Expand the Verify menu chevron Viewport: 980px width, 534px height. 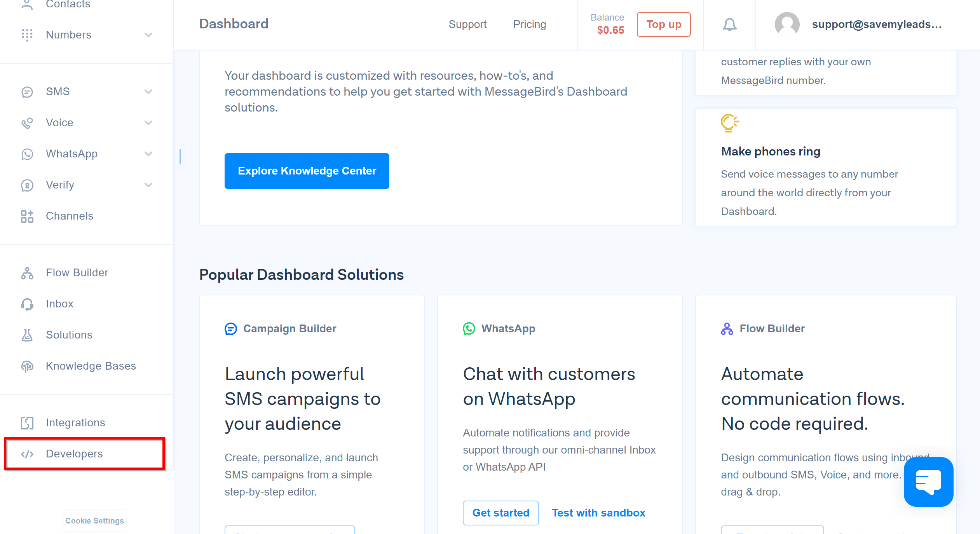coord(148,185)
